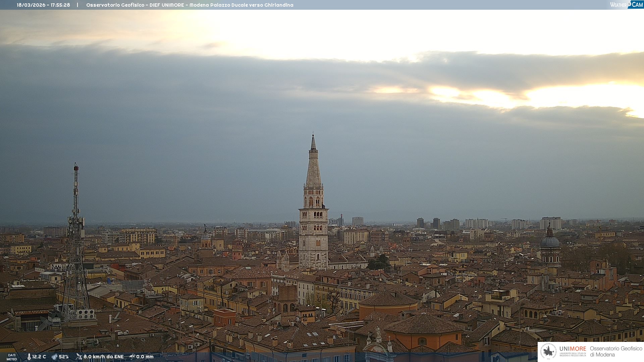Click the humidity water droplets icon

tap(54, 357)
